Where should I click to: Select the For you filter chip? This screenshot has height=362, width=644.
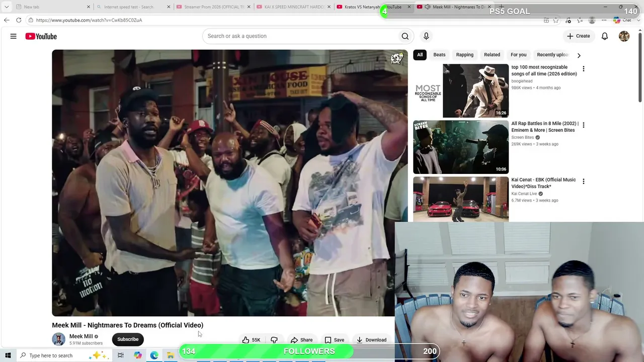tap(518, 55)
